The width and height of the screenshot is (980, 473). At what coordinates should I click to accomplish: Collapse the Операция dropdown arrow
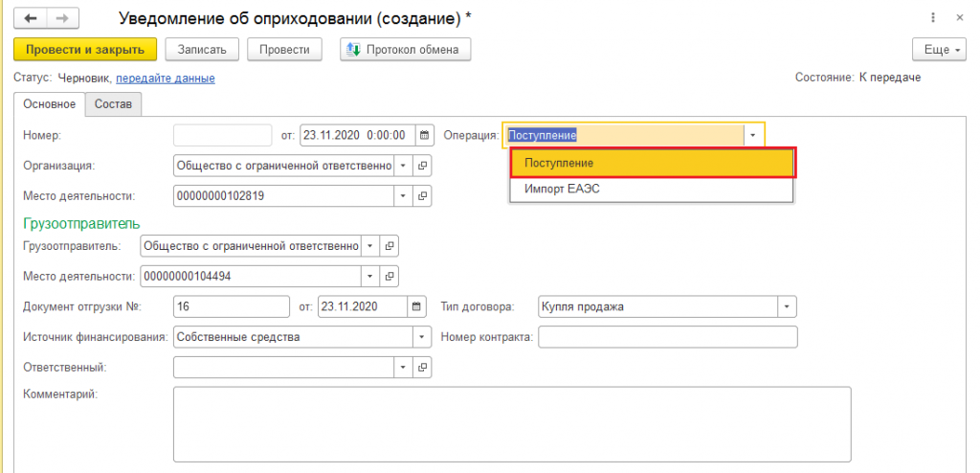click(x=752, y=135)
